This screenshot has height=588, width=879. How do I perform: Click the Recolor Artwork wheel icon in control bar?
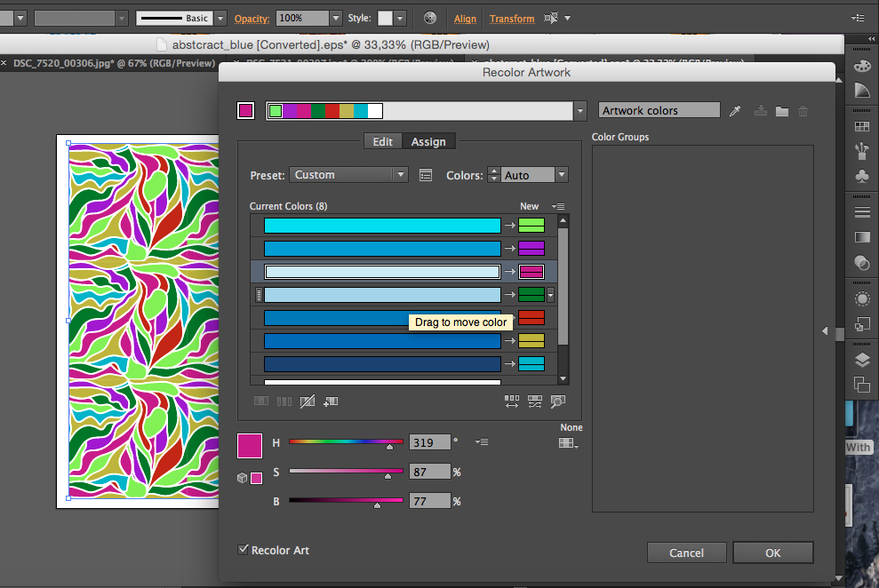pos(430,18)
